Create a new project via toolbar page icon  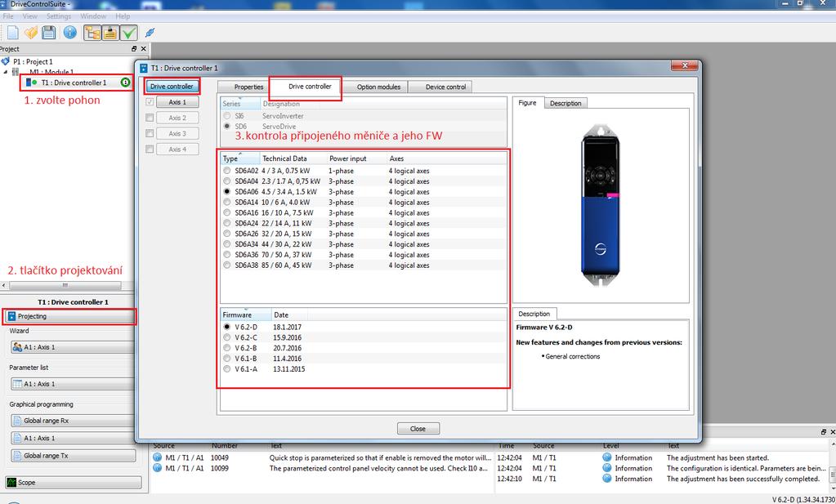[12, 33]
